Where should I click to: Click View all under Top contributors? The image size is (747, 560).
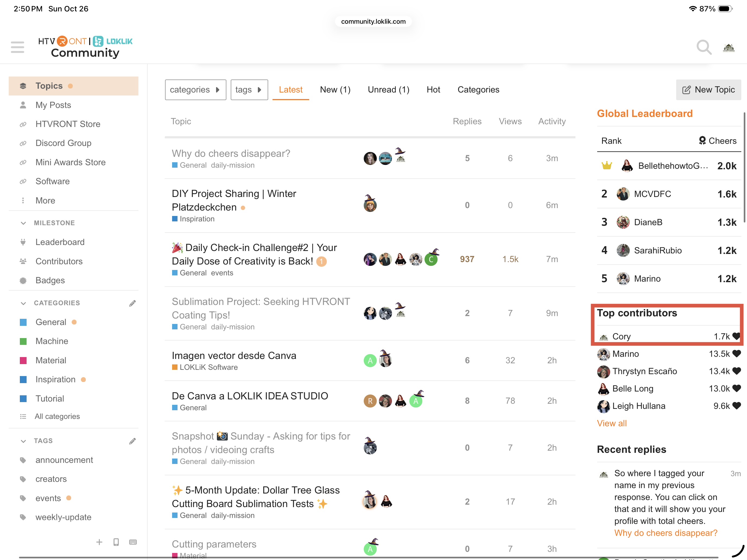pyautogui.click(x=612, y=423)
